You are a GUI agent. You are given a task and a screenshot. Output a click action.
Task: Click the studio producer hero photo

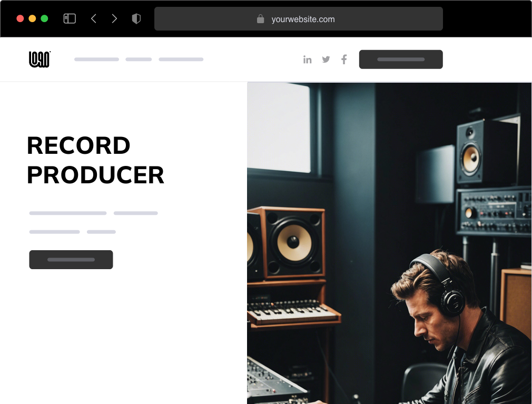pyautogui.click(x=389, y=243)
